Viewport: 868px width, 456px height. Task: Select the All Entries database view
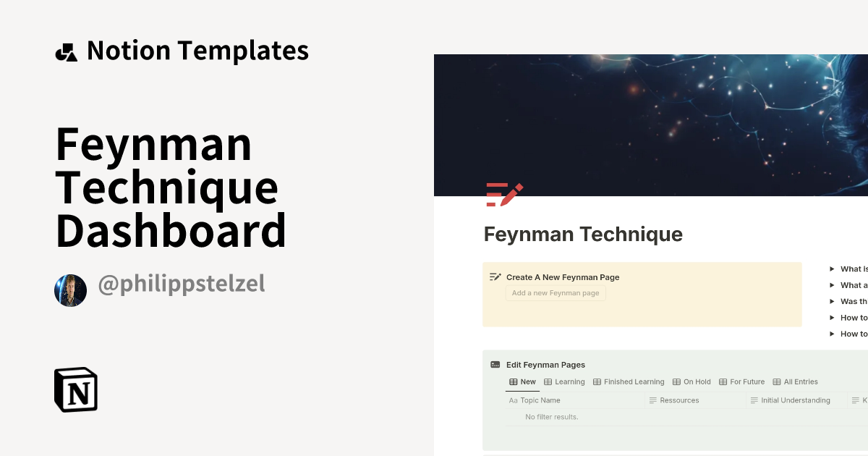pos(800,381)
